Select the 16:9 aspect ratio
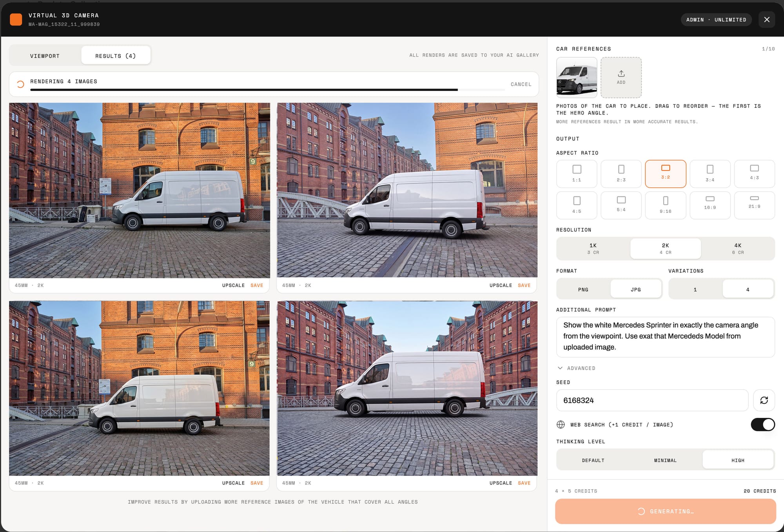Screen dimensions: 784x532 click(710, 205)
